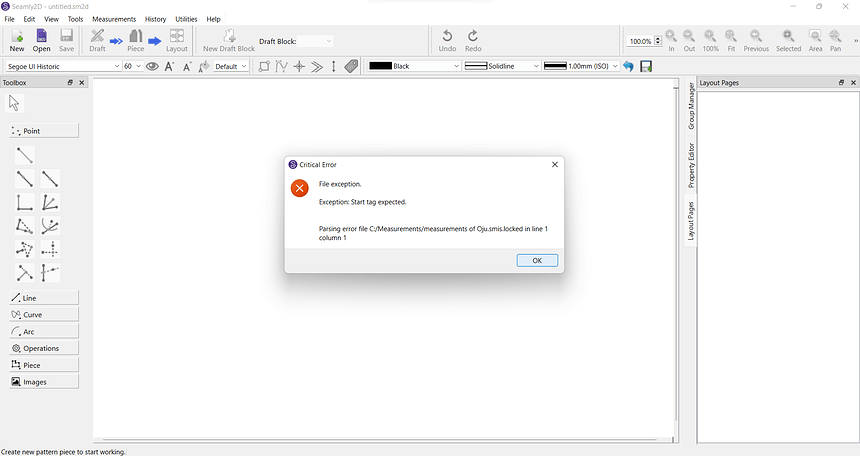Image resolution: width=860 pixels, height=456 pixels.
Task: Click the zoom percentage spinner arrows
Action: pos(658,41)
